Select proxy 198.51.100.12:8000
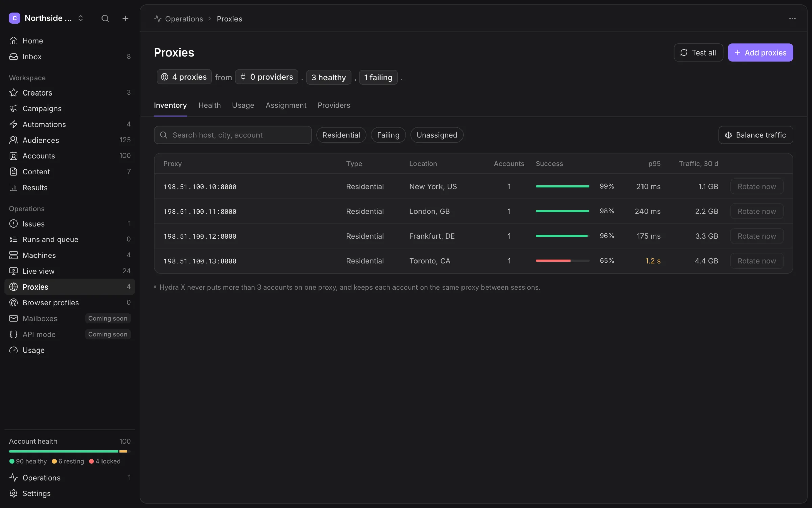 200,236
